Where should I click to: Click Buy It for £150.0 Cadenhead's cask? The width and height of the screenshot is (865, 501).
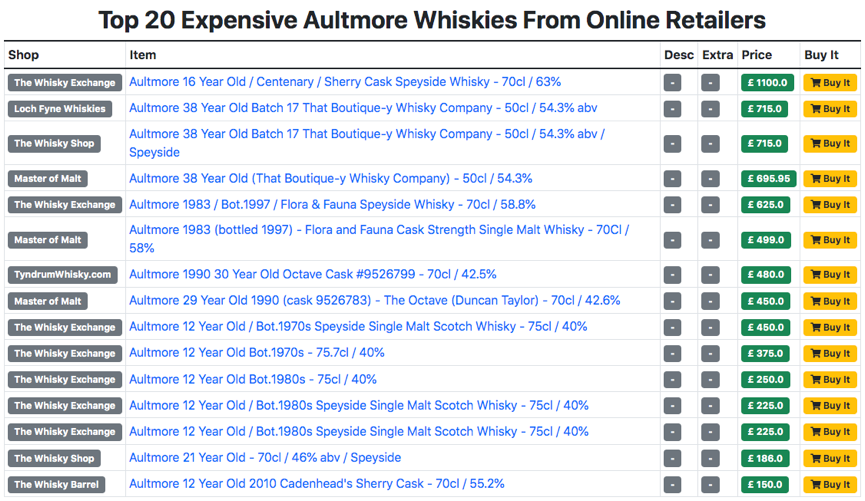(829, 484)
